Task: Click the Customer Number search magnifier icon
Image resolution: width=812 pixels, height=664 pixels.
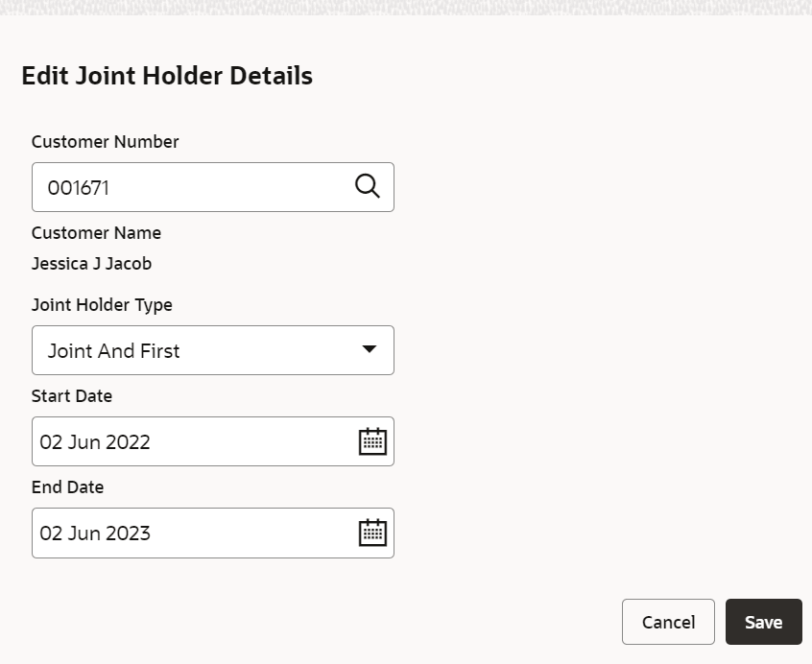Action: click(x=368, y=186)
